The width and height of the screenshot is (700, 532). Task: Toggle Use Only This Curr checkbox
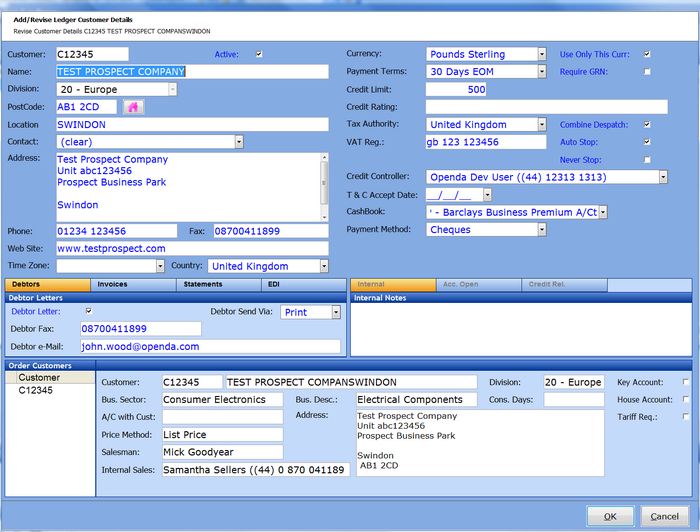[647, 54]
